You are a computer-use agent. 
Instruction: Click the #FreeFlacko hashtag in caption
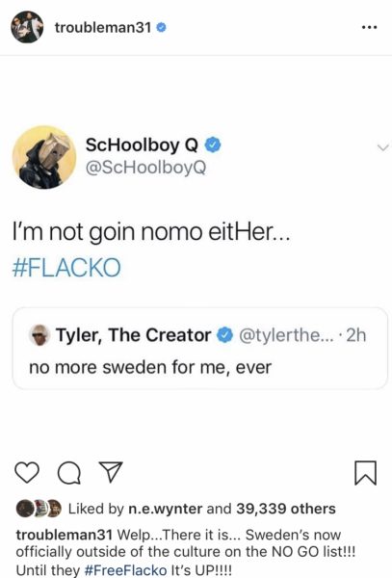coord(125,570)
